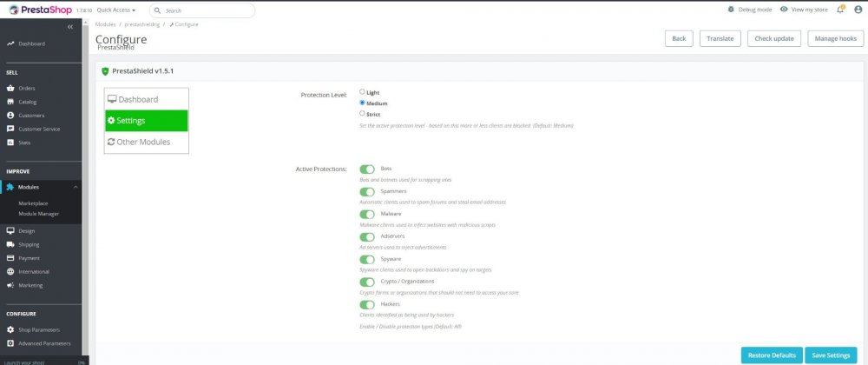
Task: Click Restore Defaults button
Action: [771, 355]
